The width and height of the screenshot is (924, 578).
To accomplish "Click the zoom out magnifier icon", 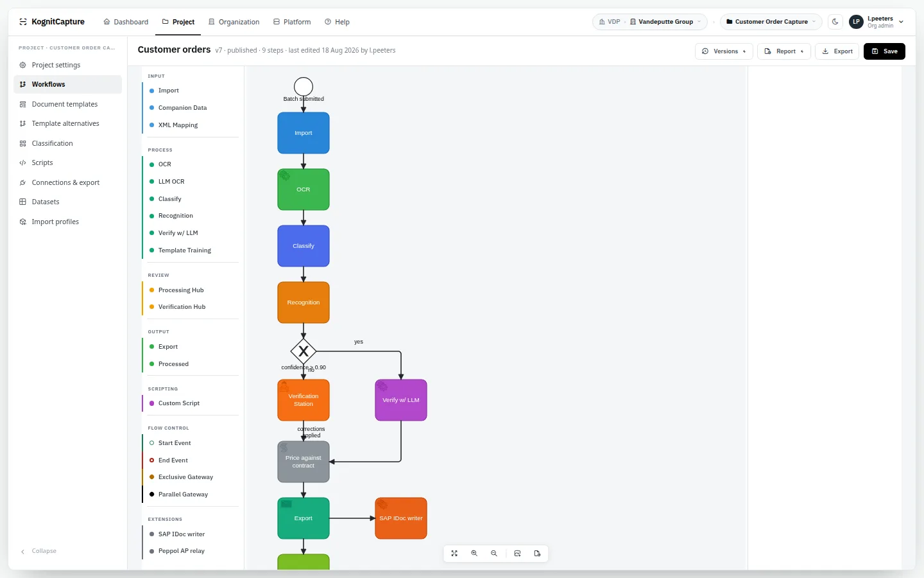I will pyautogui.click(x=494, y=554).
